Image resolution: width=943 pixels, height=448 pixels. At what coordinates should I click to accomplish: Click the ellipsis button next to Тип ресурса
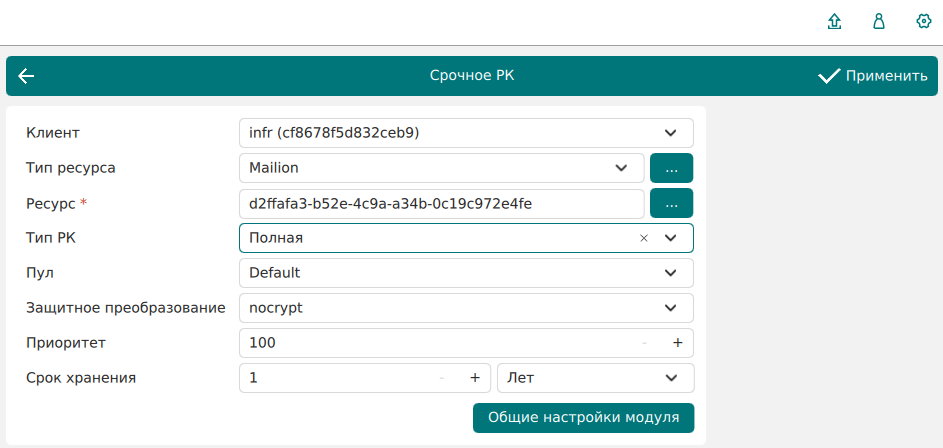pos(671,168)
